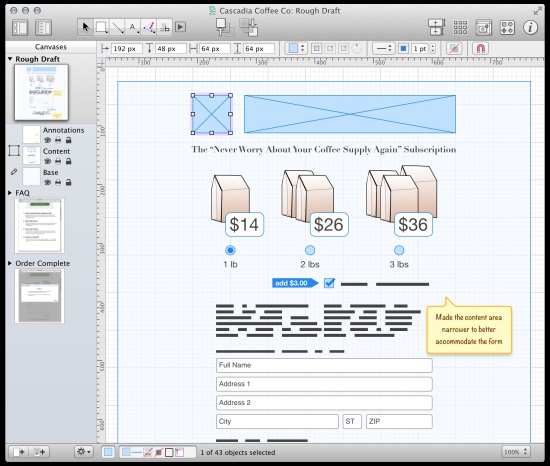This screenshot has height=466, width=550.
Task: Select the Shape drawing tool
Action: pos(101,27)
